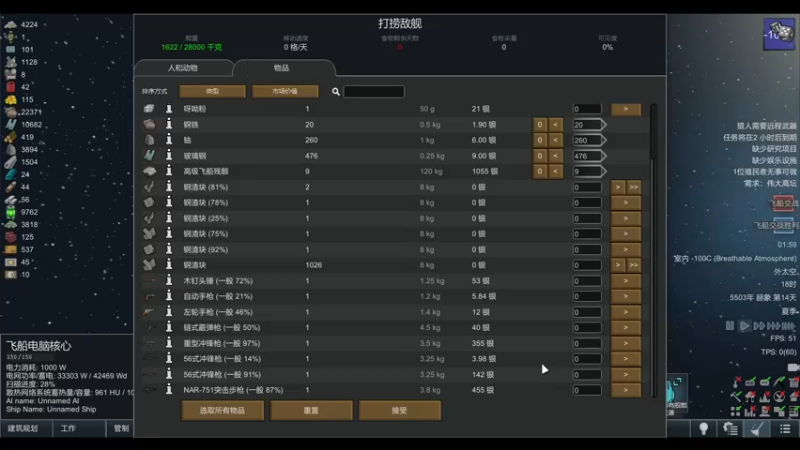
Task: Click the 左轮手枪 revolver icon
Action: point(149,312)
